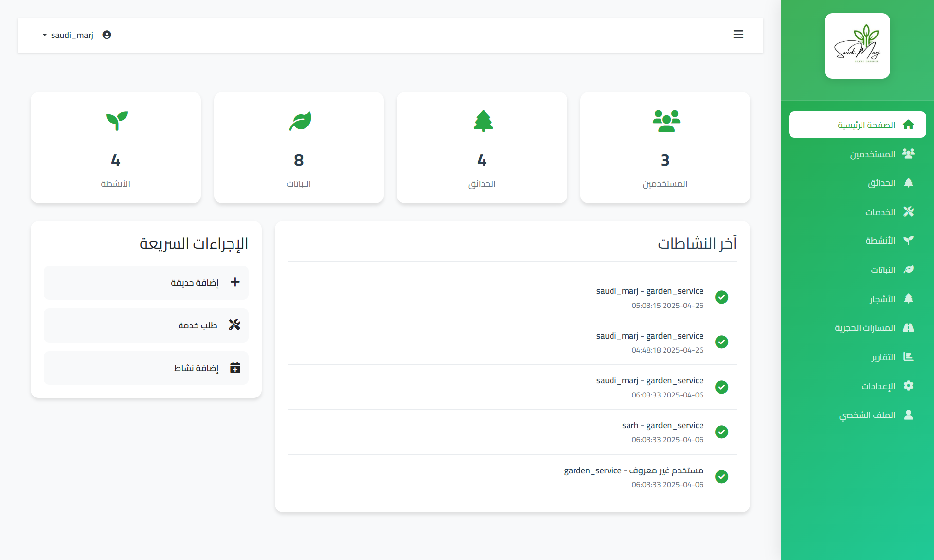Screen dimensions: 934x560
Task: Open النباتات in the sidebar menu
Action: tap(857, 270)
